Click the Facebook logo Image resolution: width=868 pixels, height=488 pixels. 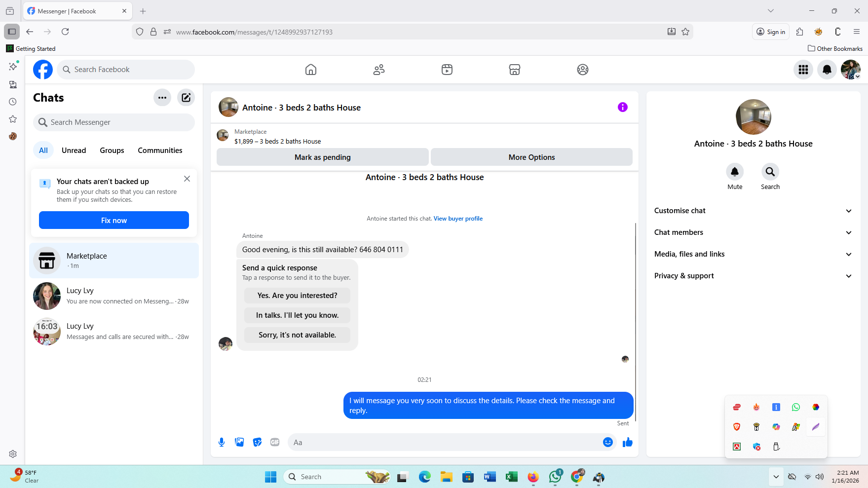coord(43,70)
